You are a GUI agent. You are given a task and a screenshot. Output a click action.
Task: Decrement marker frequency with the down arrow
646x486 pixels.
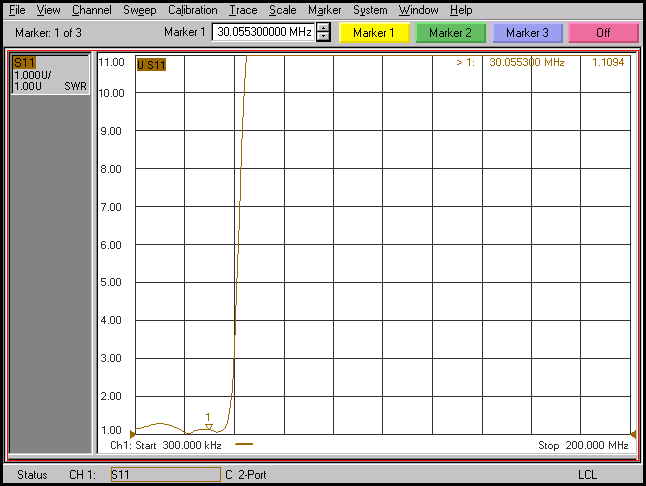tap(323, 37)
